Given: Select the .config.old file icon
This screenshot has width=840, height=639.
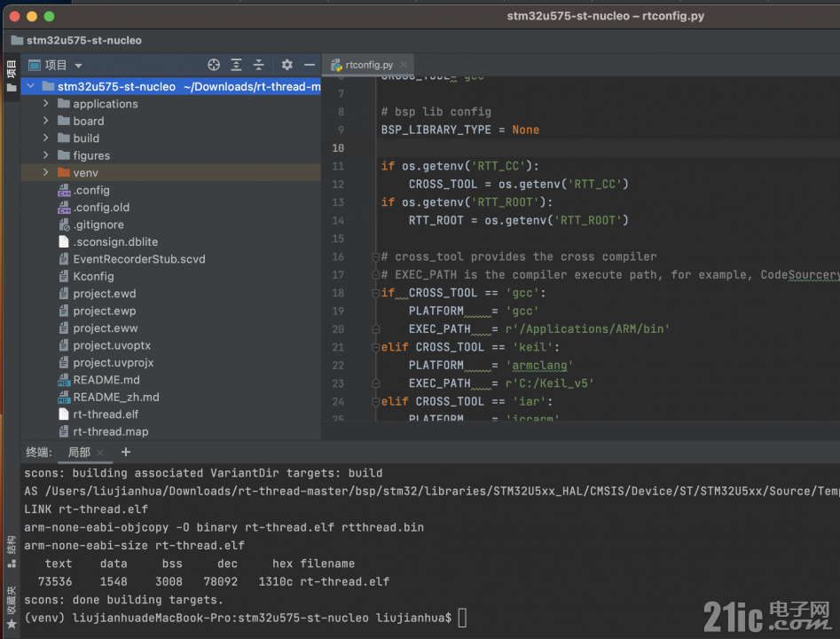Looking at the screenshot, I should click(x=64, y=207).
